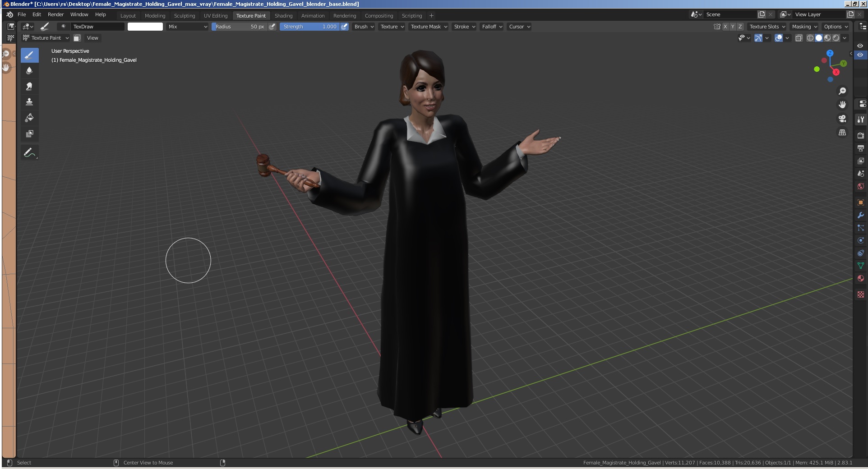This screenshot has height=469, width=868.
Task: Open Particle properties tab
Action: pos(861,228)
